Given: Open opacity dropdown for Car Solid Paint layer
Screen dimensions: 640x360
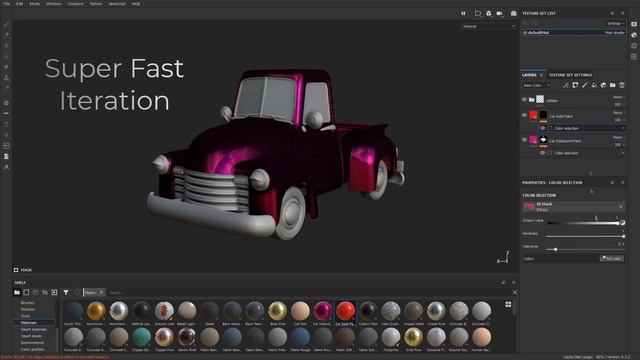Looking at the screenshot, I should [x=619, y=120].
